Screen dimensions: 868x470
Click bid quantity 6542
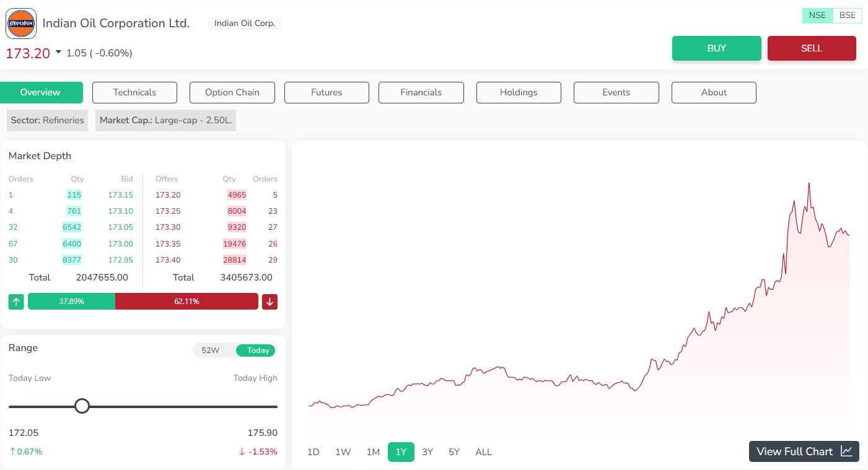tap(72, 227)
